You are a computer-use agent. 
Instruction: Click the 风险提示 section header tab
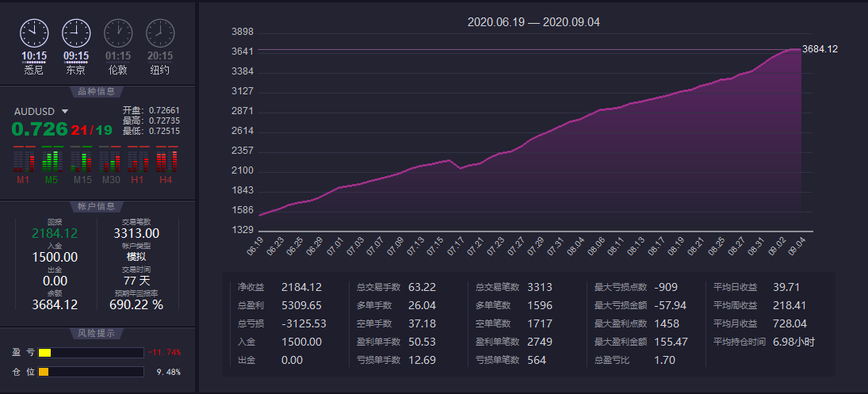click(x=97, y=334)
